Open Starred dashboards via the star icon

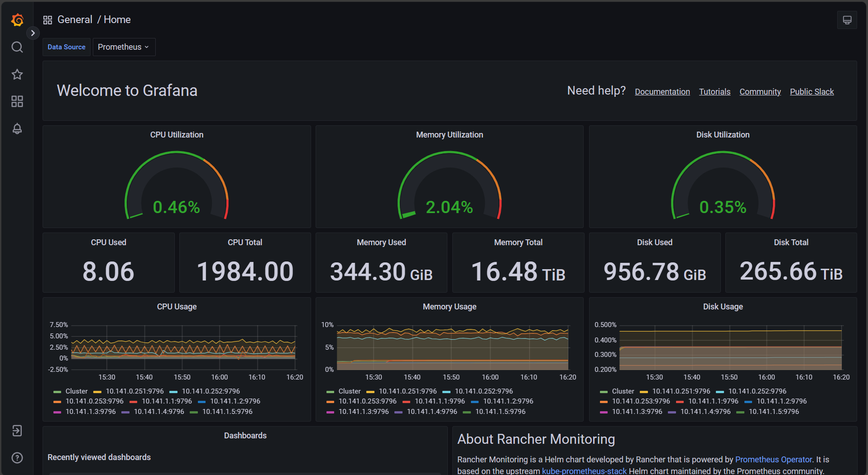tap(17, 74)
